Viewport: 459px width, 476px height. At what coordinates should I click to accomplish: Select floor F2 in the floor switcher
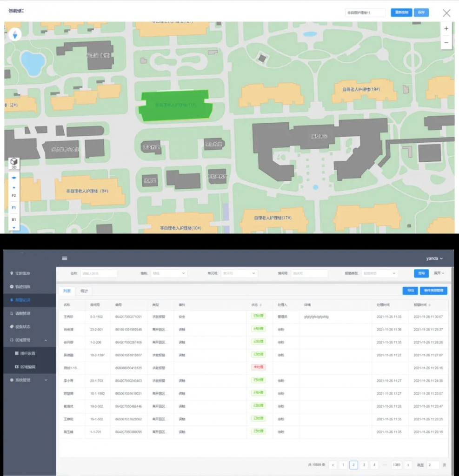(x=14, y=196)
